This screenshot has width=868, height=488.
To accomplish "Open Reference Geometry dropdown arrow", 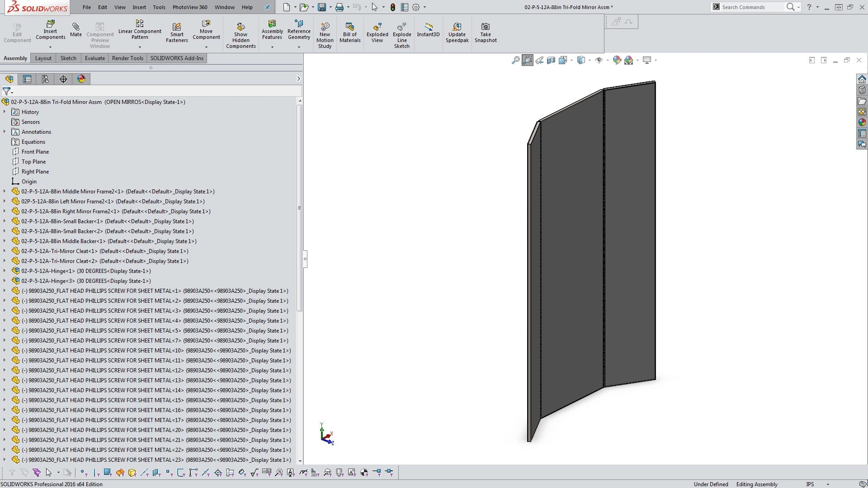I will 299,47.
